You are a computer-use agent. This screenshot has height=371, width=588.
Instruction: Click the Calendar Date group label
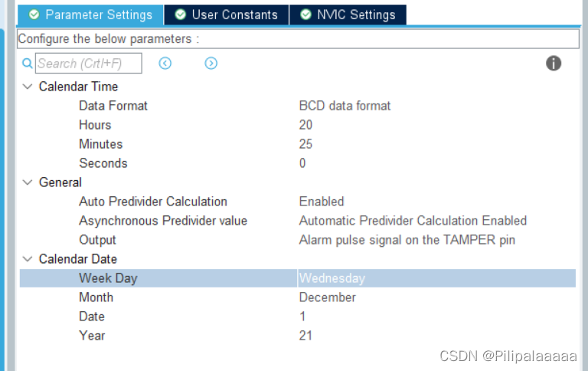click(x=77, y=259)
